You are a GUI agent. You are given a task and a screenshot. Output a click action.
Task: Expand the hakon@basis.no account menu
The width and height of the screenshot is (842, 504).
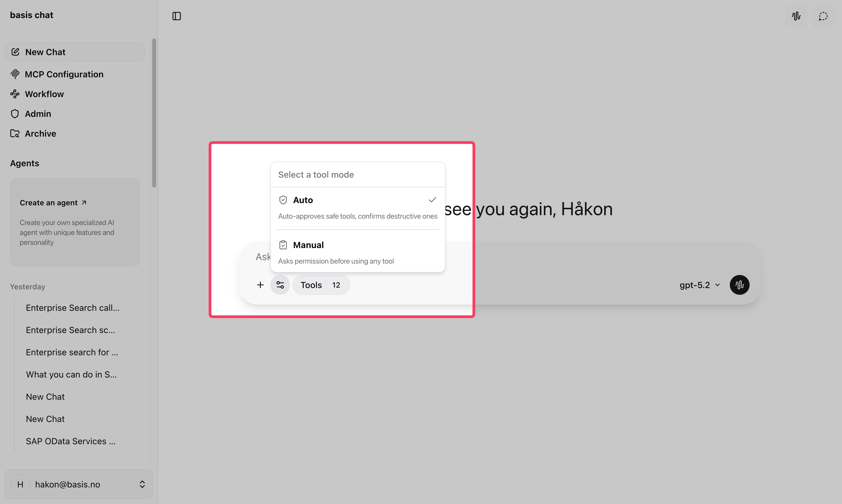click(x=79, y=484)
